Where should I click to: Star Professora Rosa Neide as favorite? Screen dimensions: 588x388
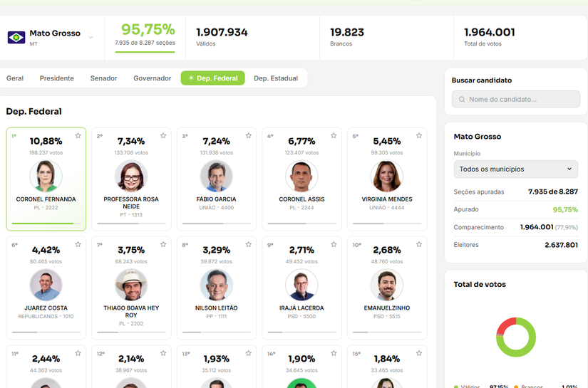coord(163,135)
